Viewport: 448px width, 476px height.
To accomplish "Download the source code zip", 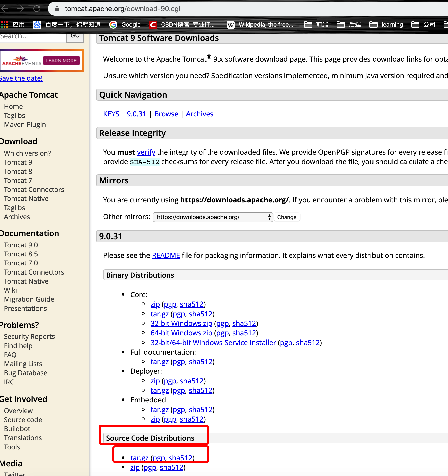I will click(135, 467).
